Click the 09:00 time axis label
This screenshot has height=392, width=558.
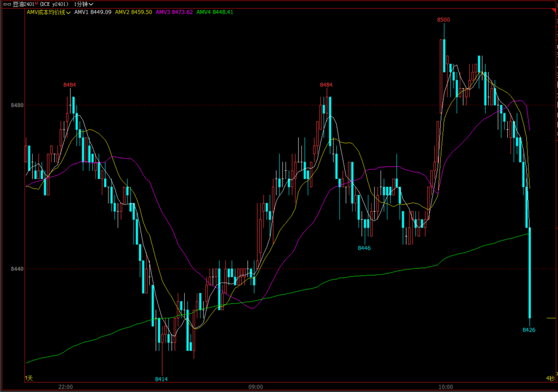point(256,387)
